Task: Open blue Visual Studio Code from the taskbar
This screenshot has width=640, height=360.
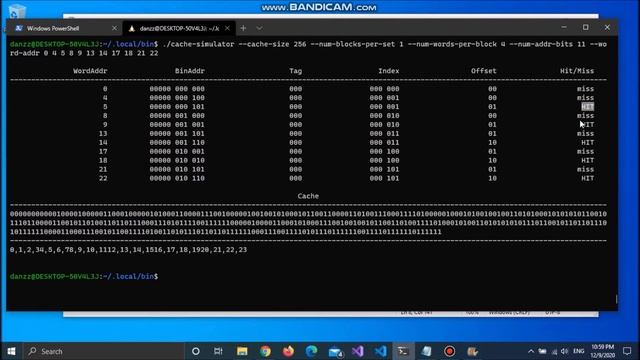Action: [x=380, y=351]
